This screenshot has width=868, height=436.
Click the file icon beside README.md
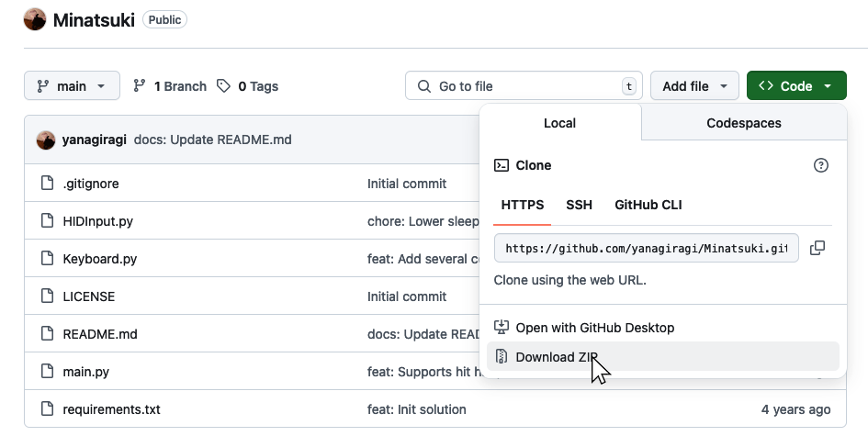coord(48,333)
